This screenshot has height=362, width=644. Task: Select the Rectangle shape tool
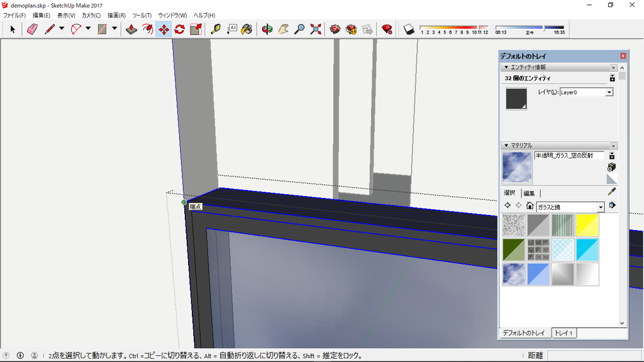pyautogui.click(x=102, y=30)
